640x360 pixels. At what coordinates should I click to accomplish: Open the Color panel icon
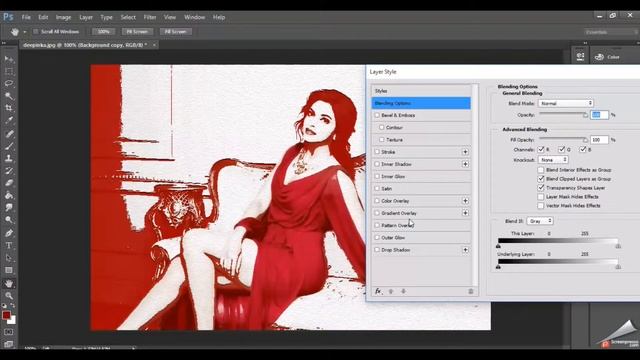tap(599, 57)
